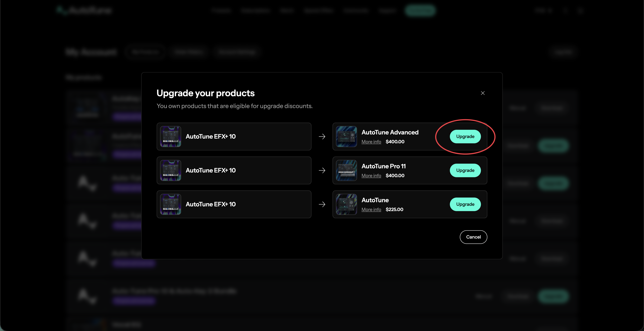Click the $400.00 price of AutoTune Advanced
The height and width of the screenshot is (331, 644).
point(395,142)
